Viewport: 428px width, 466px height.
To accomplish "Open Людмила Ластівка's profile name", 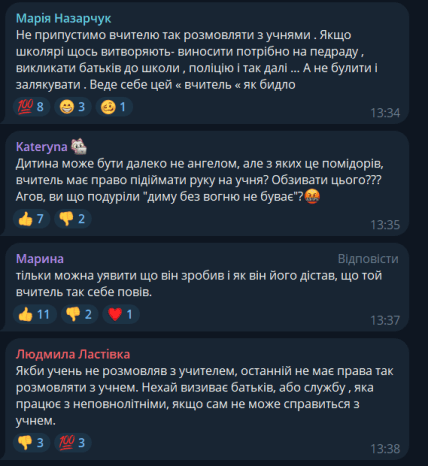I will (73, 354).
